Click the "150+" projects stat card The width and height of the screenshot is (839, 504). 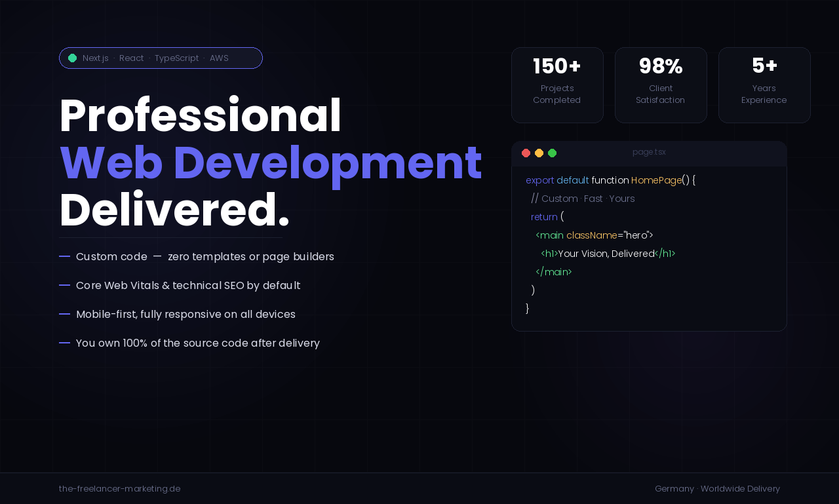pyautogui.click(x=557, y=85)
